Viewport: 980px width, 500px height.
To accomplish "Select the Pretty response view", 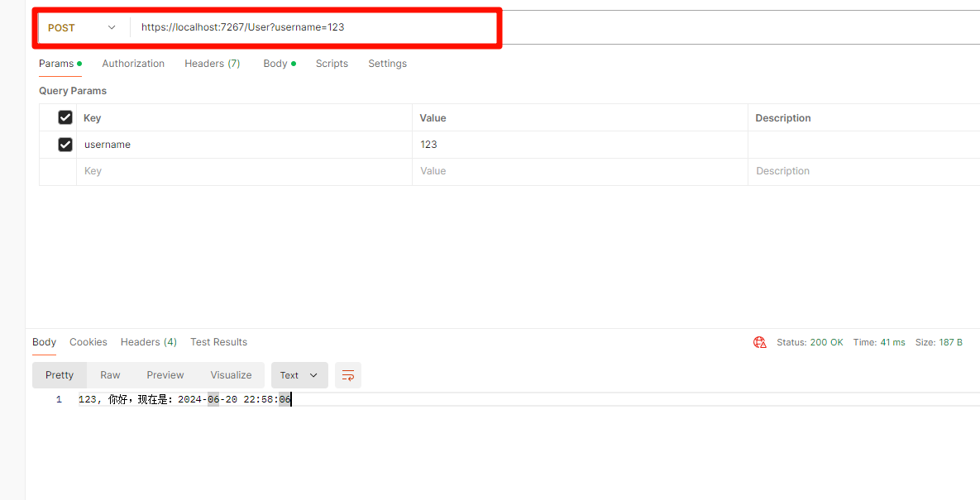I will 60,375.
